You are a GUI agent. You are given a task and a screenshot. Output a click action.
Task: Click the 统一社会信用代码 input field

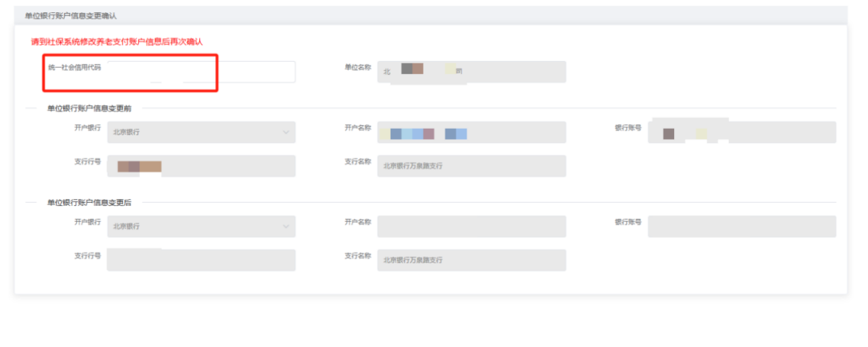pos(201,72)
